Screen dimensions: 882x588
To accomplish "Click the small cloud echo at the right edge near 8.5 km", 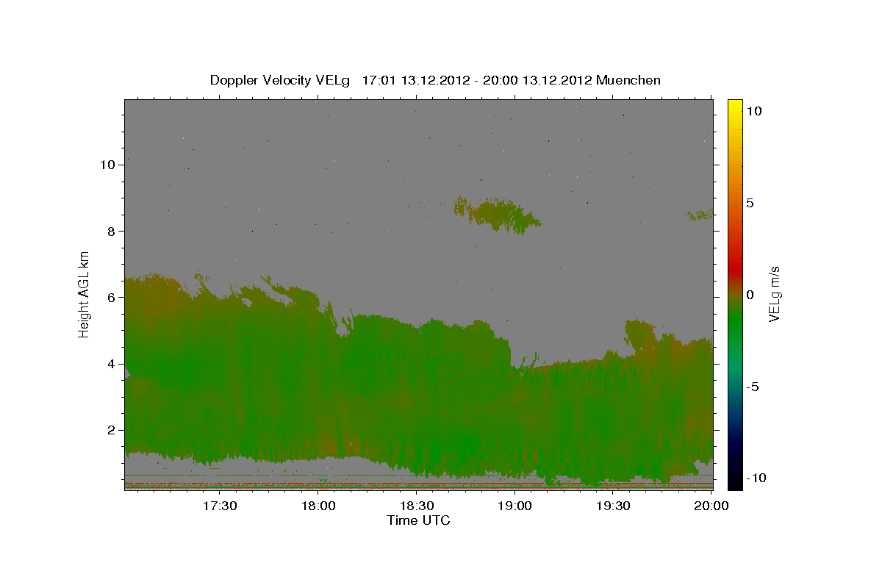I will coord(699,215).
